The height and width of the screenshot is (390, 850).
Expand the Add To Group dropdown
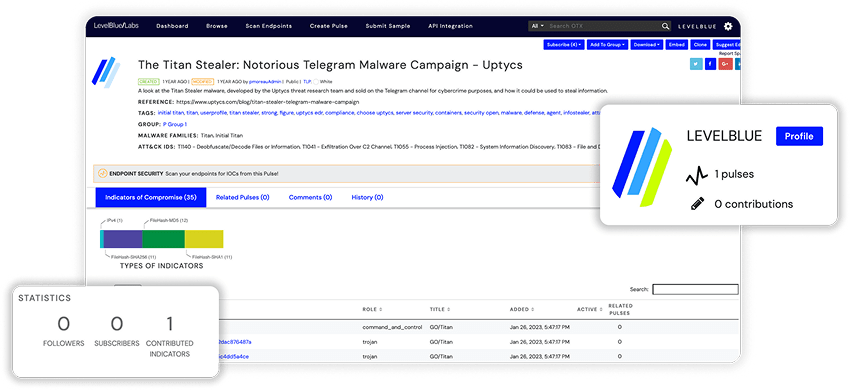coord(607,44)
